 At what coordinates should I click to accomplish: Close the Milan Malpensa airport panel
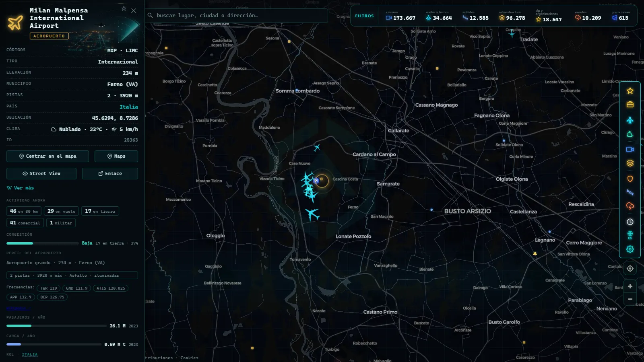point(134,11)
